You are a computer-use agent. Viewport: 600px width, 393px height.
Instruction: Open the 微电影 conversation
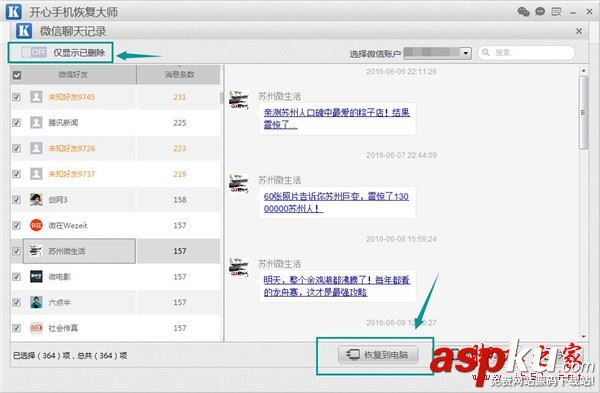(x=59, y=277)
